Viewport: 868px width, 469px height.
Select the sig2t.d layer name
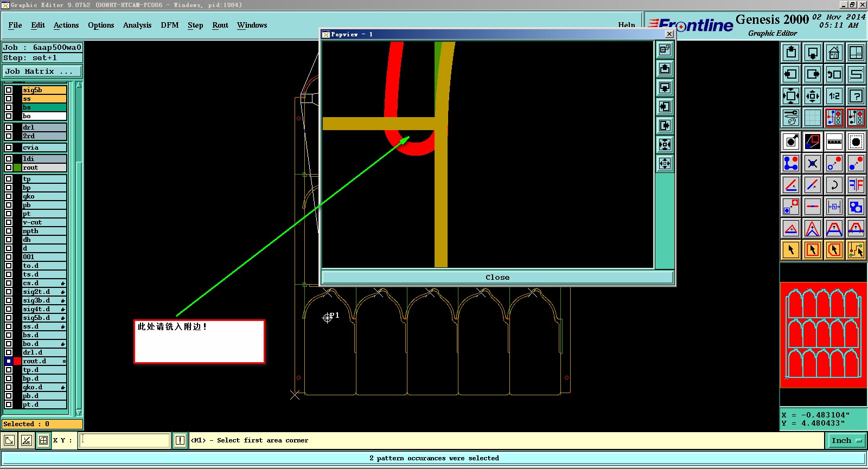point(44,292)
